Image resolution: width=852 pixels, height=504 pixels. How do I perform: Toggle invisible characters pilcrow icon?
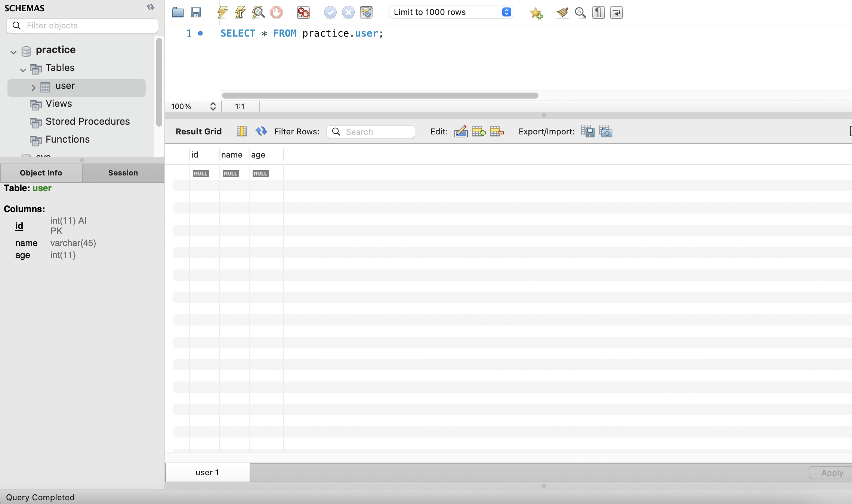598,12
